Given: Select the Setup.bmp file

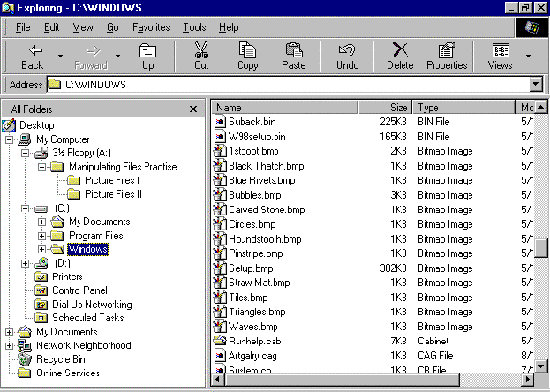Looking at the screenshot, I should pyautogui.click(x=251, y=268).
